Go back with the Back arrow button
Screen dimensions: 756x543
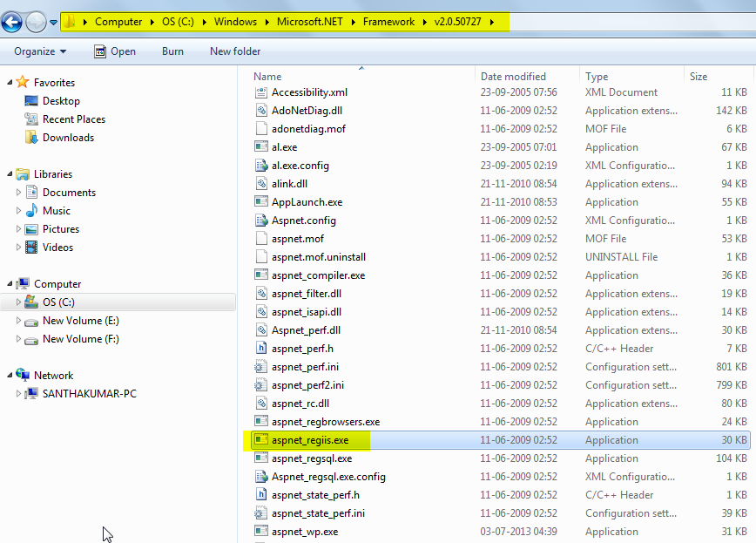[11, 22]
